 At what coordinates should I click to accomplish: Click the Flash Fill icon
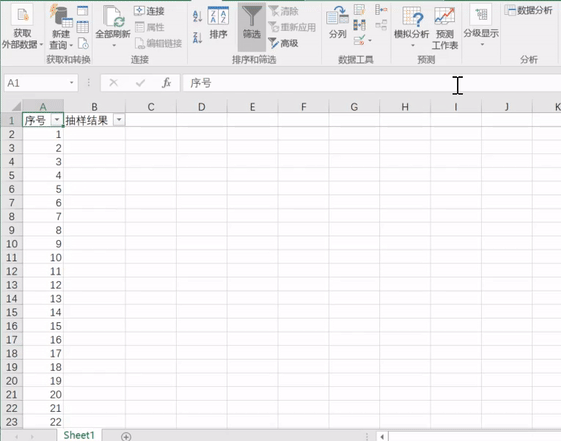(360, 10)
